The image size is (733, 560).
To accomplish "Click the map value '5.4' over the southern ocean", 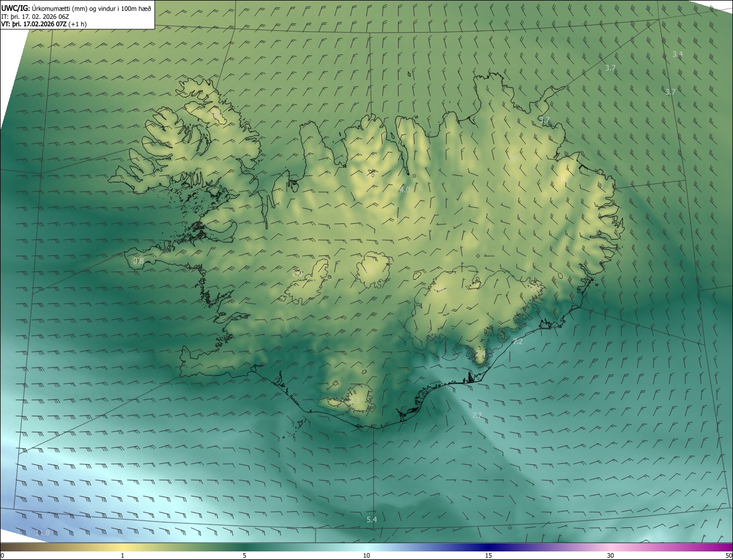I will pyautogui.click(x=372, y=520).
